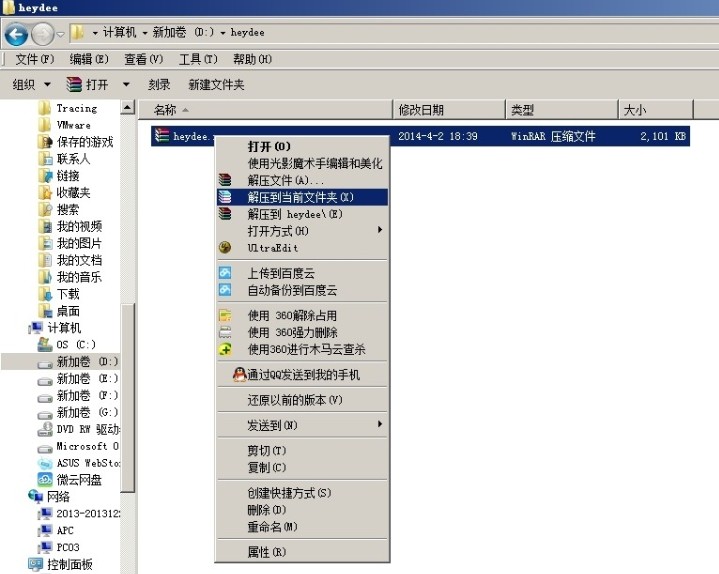The width and height of the screenshot is (719, 574).
Task: Select 保存的游戏 folder icon in tree
Action: click(x=45, y=142)
